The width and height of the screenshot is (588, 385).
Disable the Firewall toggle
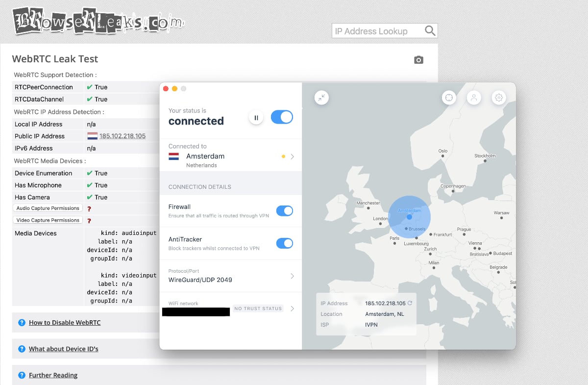click(x=285, y=210)
